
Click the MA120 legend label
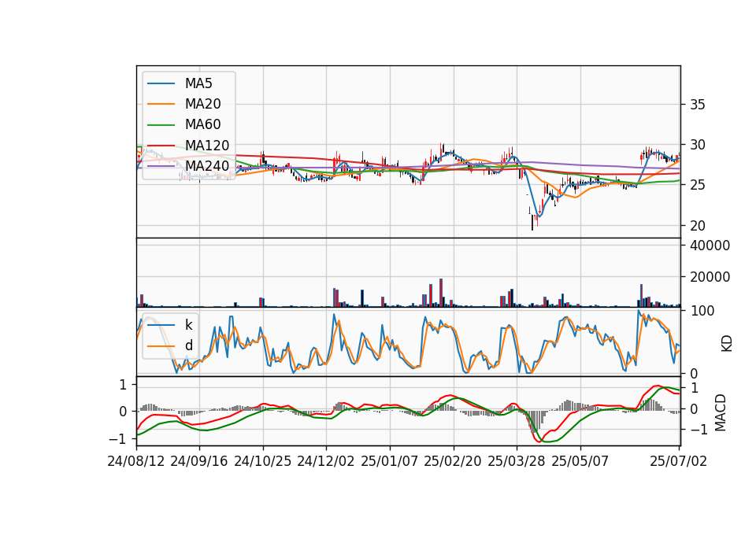(x=207, y=146)
